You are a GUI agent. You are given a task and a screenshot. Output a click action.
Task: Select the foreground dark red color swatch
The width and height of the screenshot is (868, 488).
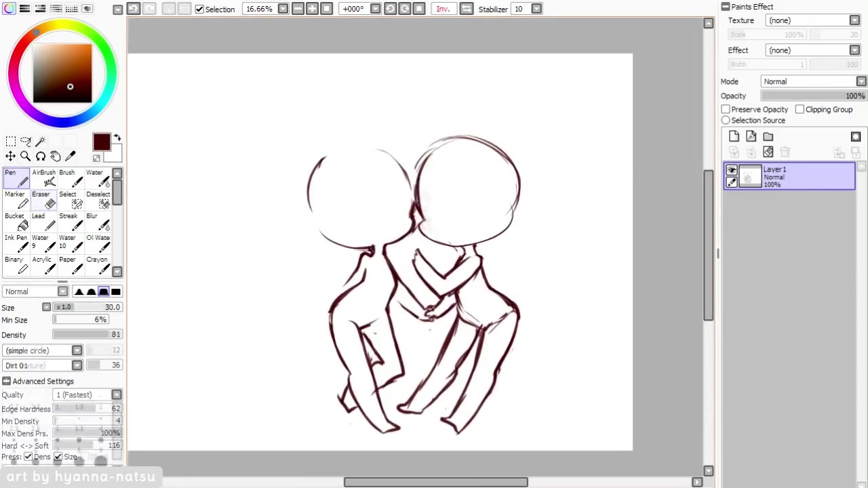(x=102, y=142)
